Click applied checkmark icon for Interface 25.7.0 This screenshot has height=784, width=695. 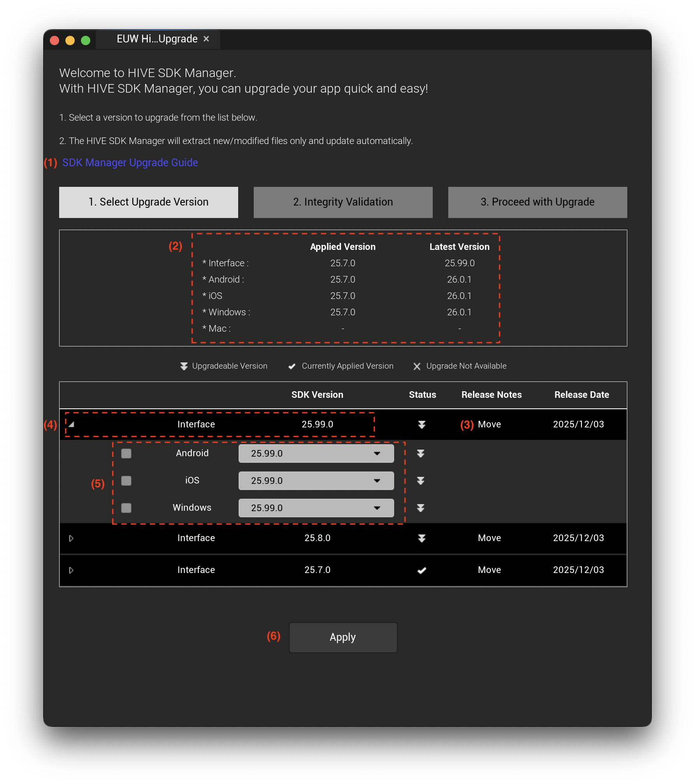click(421, 570)
